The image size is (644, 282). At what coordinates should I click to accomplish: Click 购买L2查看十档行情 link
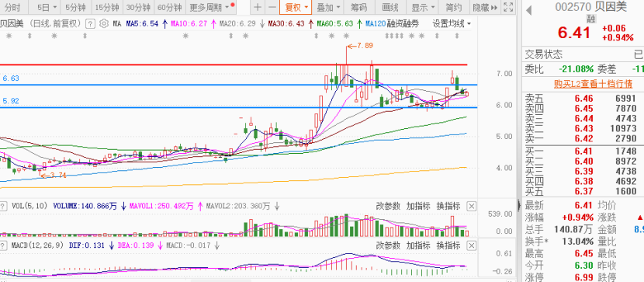(593, 84)
